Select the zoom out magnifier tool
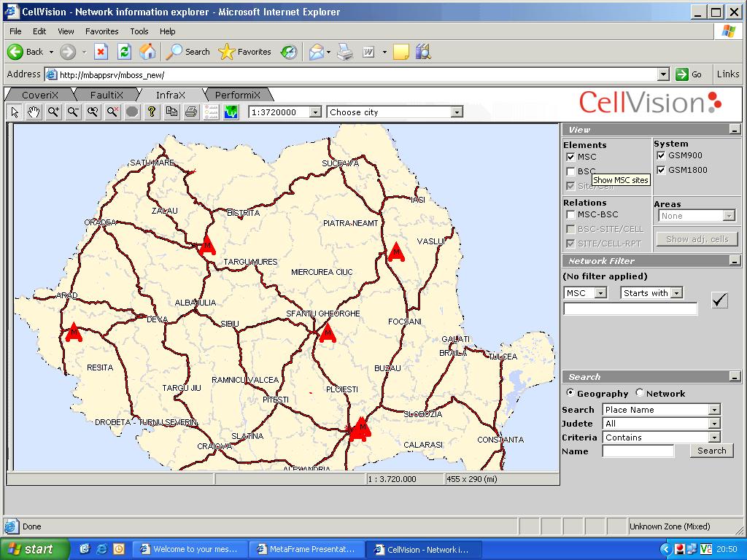Viewport: 747px width, 560px height. pos(73,112)
